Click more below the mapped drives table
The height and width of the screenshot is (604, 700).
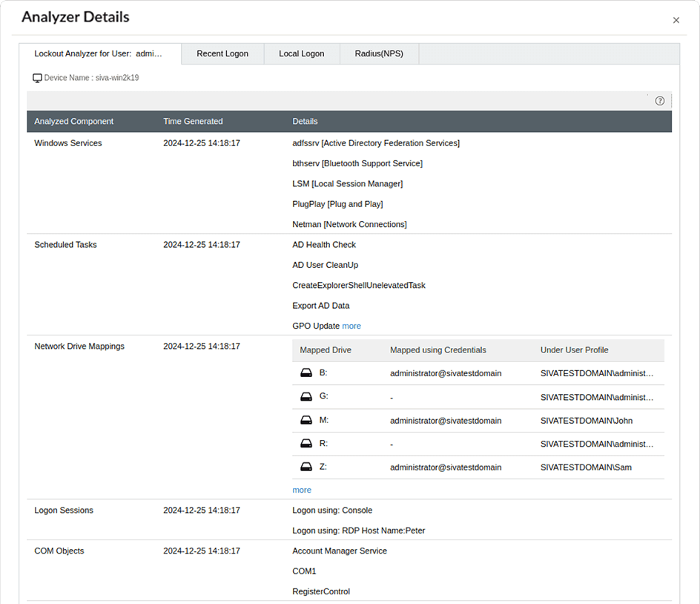tap(302, 490)
